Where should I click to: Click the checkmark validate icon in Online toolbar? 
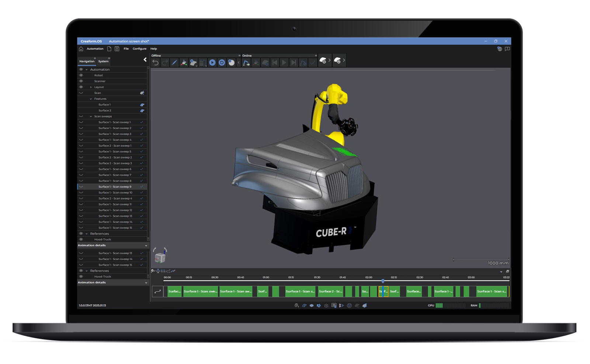(313, 63)
